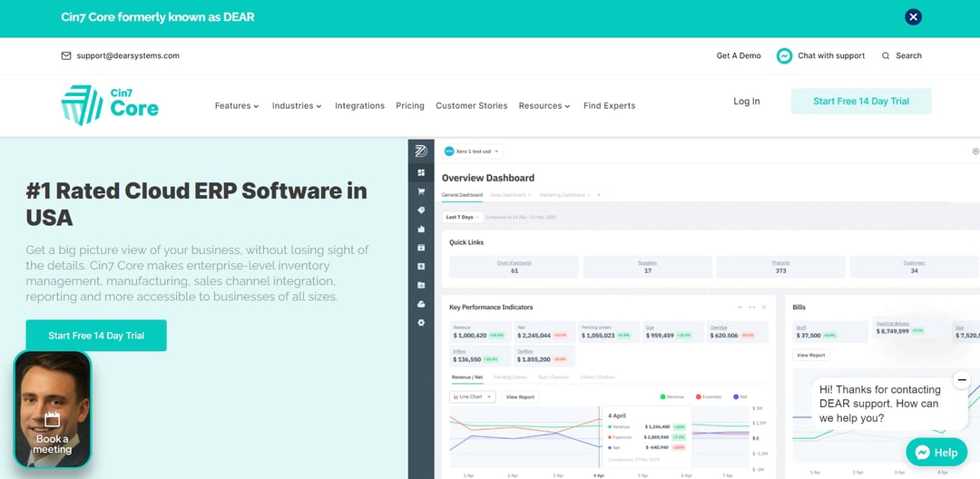Select the cloud icon in sidebar

click(421, 304)
